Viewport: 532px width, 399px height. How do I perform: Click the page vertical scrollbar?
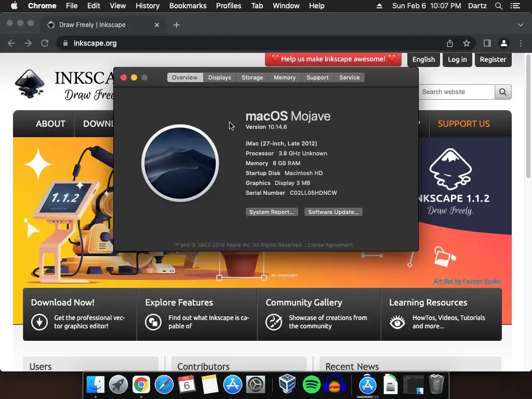pos(528,115)
